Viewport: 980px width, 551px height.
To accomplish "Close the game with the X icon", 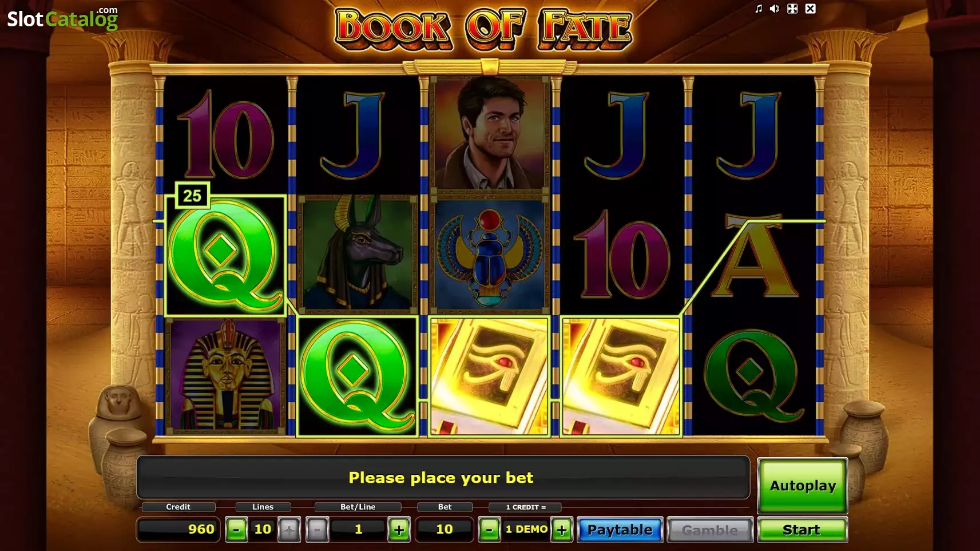I will click(x=811, y=9).
